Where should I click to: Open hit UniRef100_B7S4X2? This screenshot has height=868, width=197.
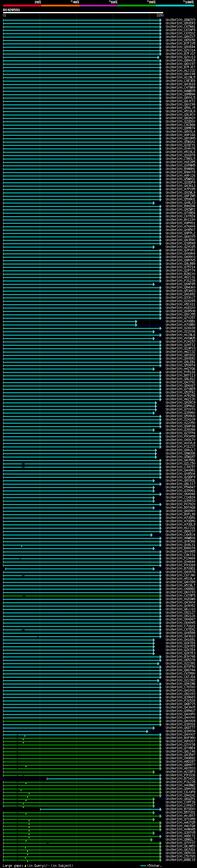tap(180, 778)
